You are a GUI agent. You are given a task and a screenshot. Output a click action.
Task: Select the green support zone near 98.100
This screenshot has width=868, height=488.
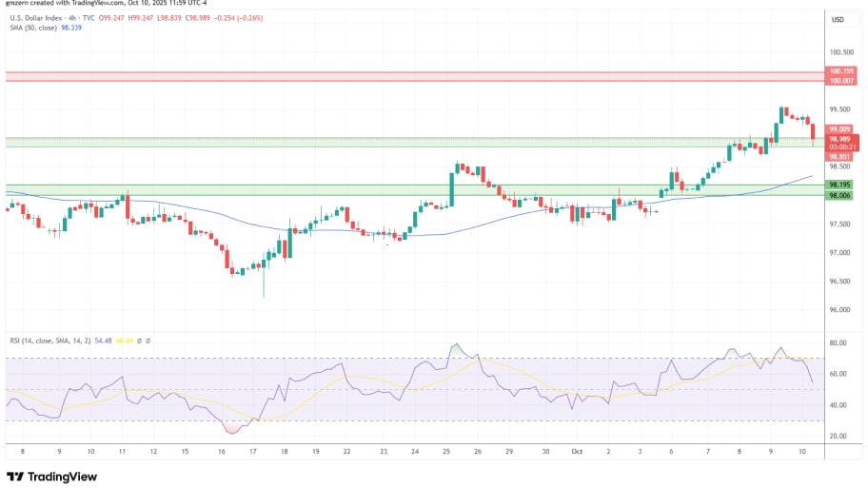[409, 190]
